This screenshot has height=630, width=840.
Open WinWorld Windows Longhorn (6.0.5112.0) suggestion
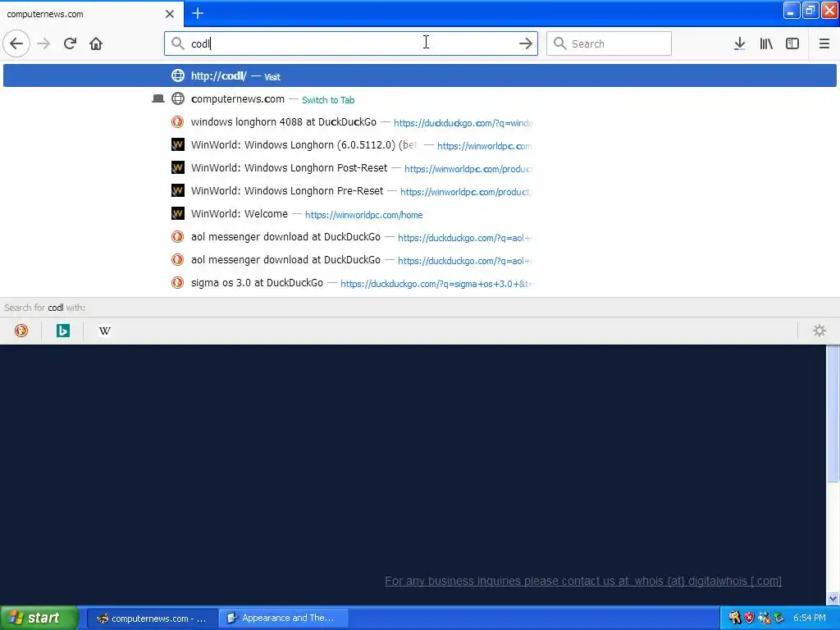coord(419,144)
